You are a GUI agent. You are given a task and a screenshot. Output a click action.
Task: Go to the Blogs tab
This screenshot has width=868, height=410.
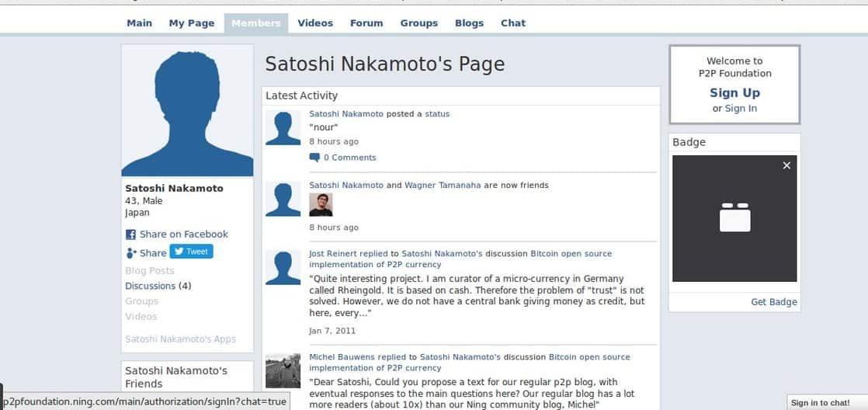pyautogui.click(x=470, y=23)
